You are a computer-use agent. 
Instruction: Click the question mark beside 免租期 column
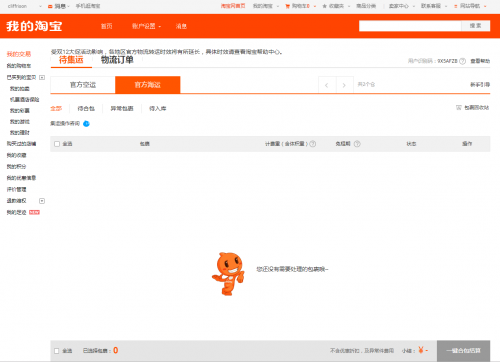[x=357, y=144]
